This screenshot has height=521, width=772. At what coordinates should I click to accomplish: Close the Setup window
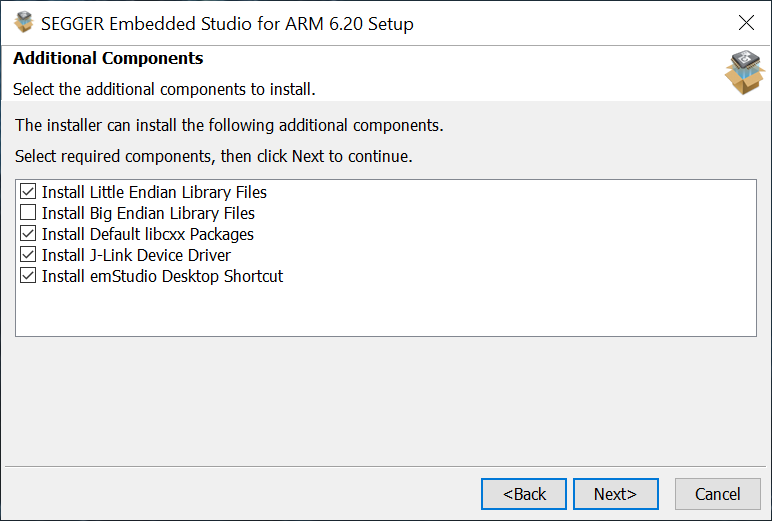point(746,23)
